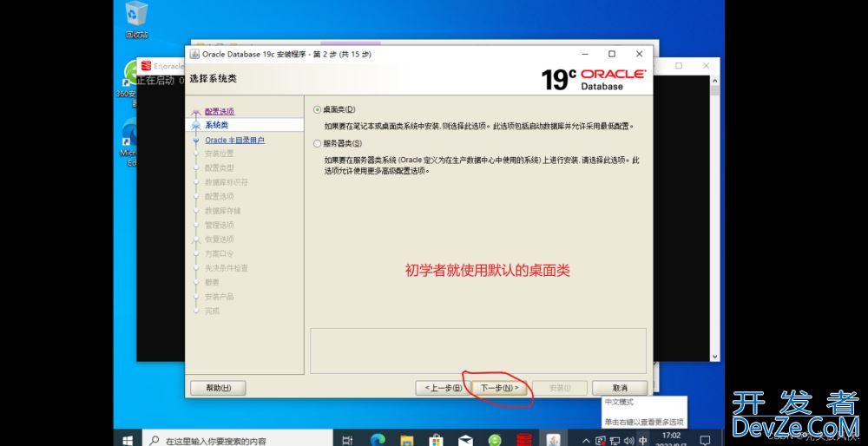Click the 方案口令 step in sidebar
Screen dimensions: 868x446
220,253
